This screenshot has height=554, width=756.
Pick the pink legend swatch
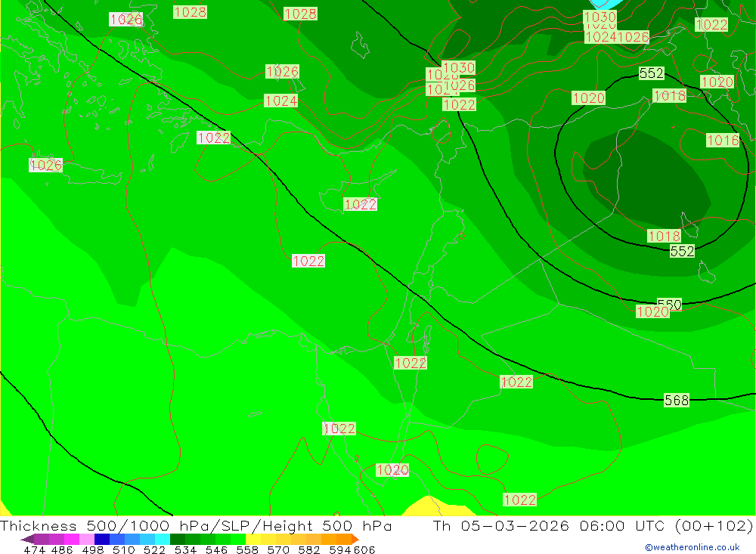coord(87,539)
